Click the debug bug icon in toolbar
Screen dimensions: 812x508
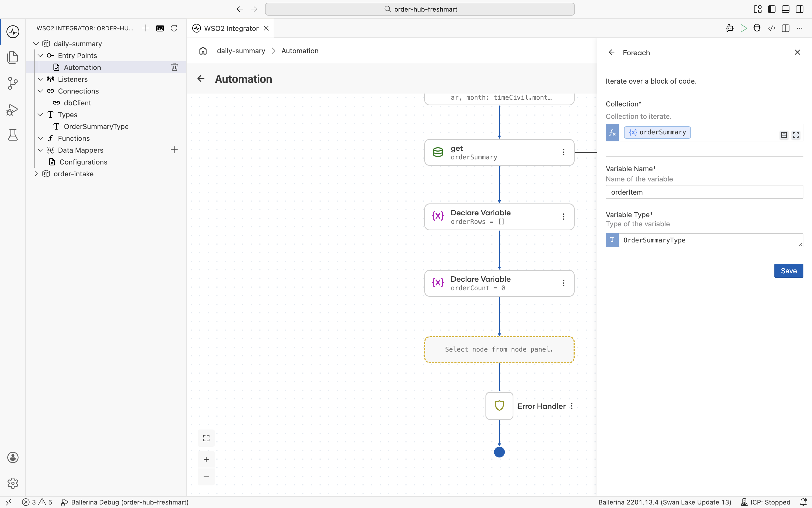(x=757, y=28)
